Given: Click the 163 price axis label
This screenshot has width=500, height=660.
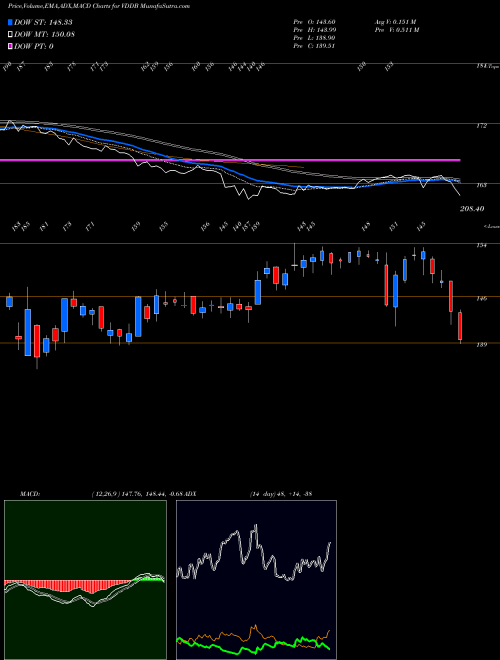Looking at the screenshot, I should (482, 184).
